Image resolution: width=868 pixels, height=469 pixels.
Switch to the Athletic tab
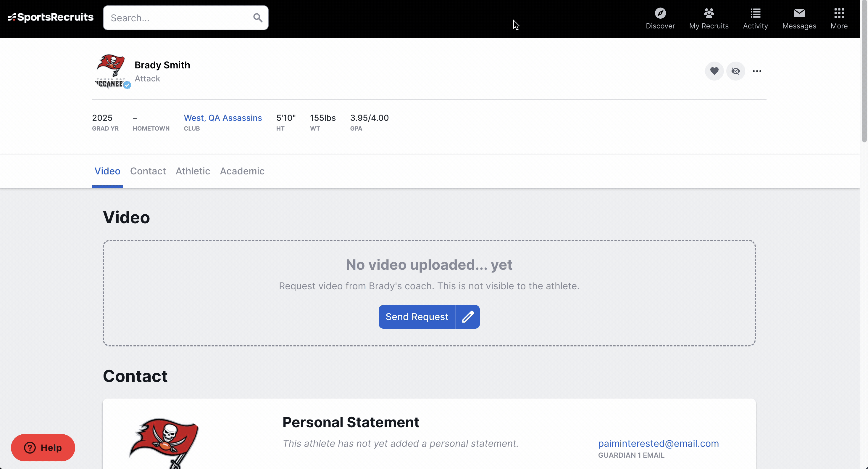[193, 171]
